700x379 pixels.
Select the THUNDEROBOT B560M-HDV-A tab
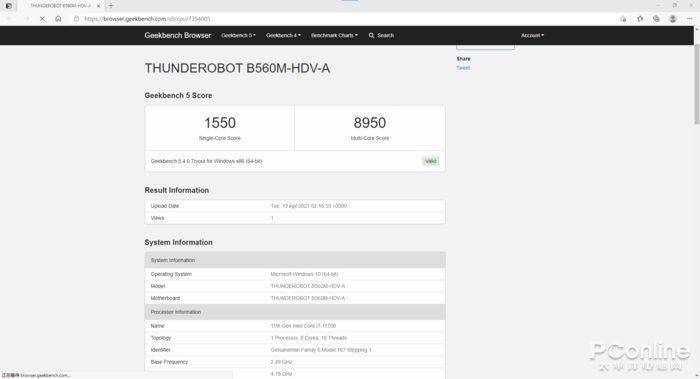60,6
